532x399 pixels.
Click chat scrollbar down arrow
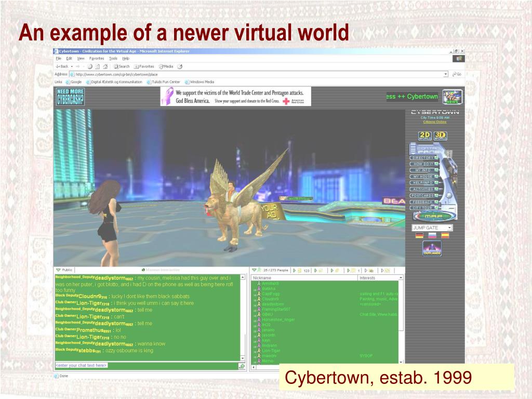(x=243, y=358)
